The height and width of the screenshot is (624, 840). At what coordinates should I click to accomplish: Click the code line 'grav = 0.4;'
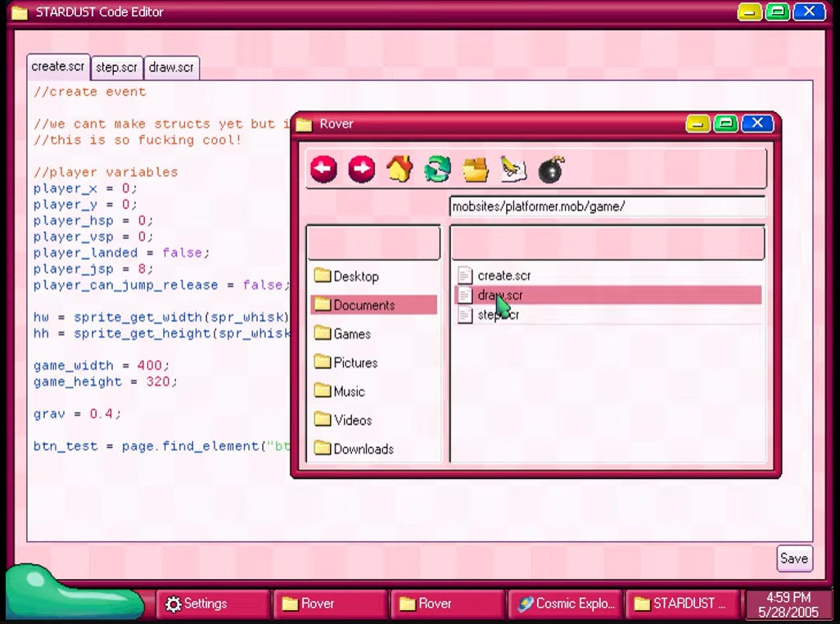(77, 414)
